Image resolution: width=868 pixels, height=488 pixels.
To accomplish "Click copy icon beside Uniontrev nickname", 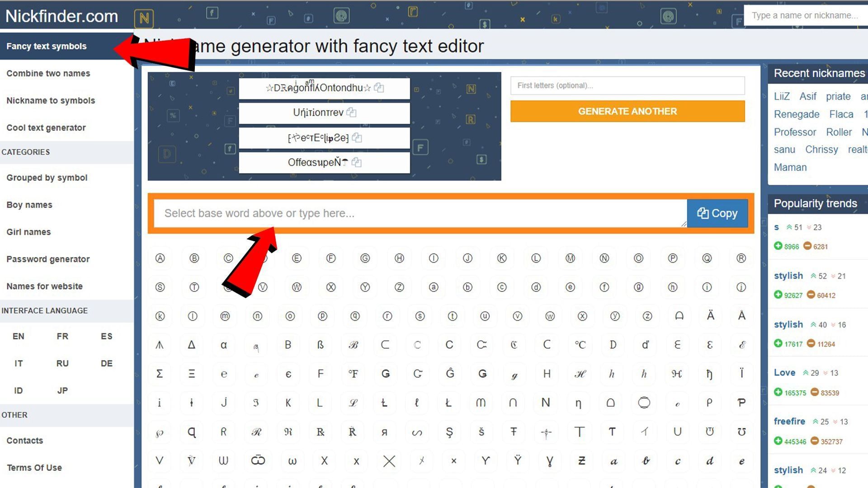I will click(351, 113).
